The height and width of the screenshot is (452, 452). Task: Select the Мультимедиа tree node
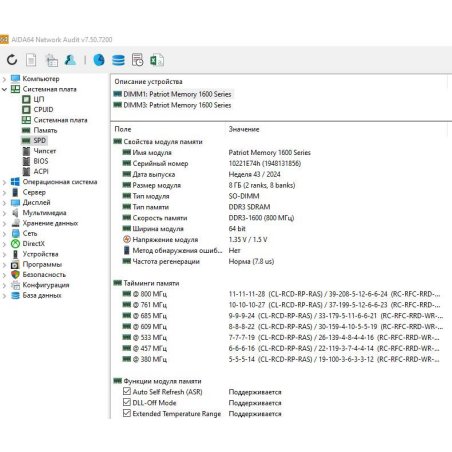click(x=44, y=213)
